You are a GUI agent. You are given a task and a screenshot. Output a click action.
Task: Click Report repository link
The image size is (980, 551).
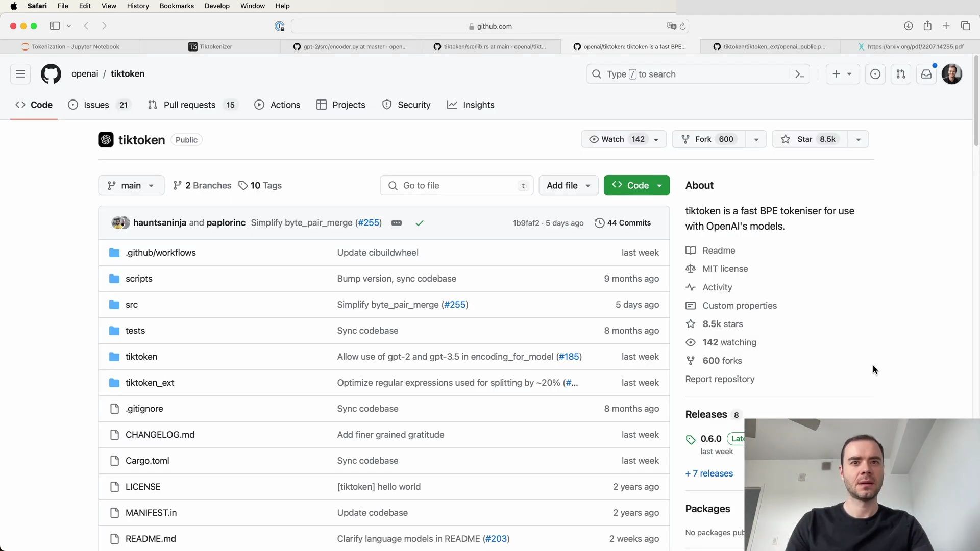(x=720, y=379)
